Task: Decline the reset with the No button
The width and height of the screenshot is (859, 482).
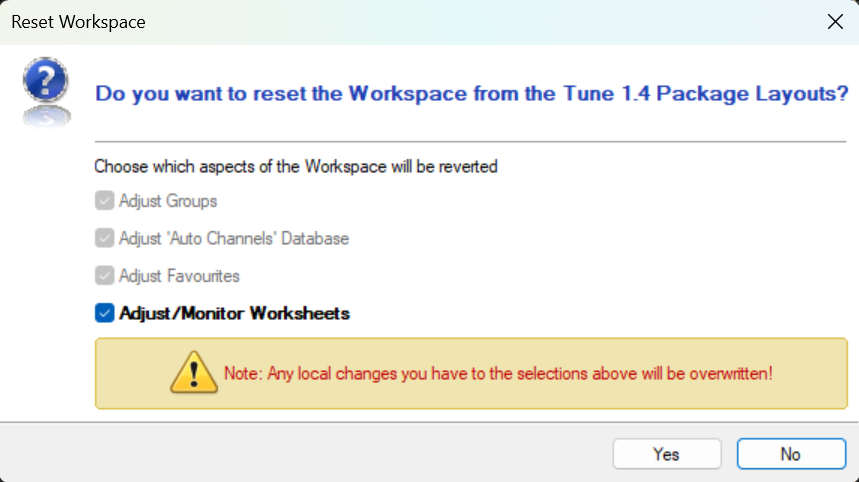Action: click(790, 454)
